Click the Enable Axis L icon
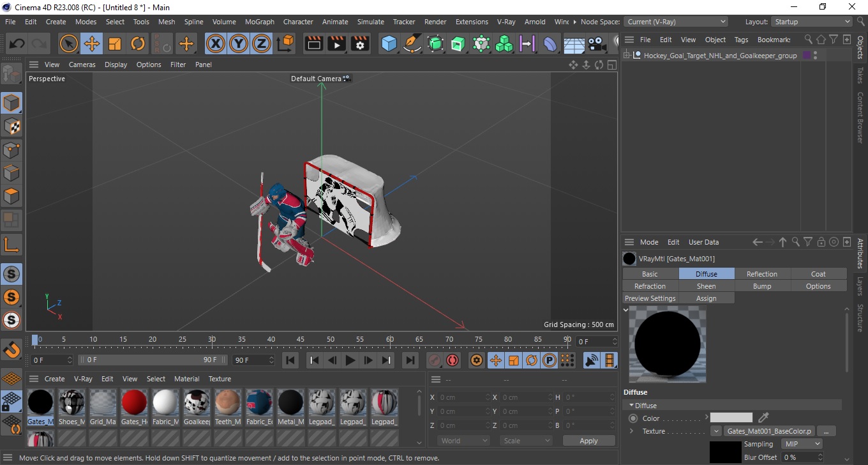 [x=11, y=245]
